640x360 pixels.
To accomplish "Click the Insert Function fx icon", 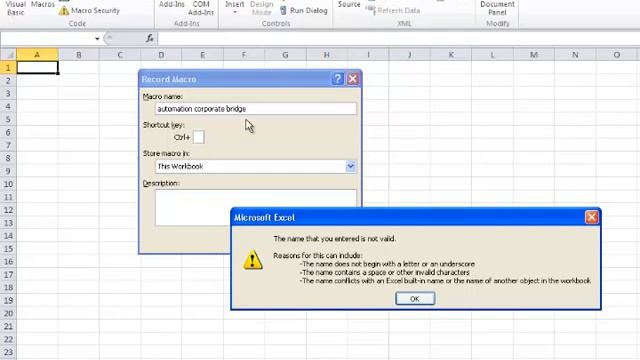I will (150, 38).
